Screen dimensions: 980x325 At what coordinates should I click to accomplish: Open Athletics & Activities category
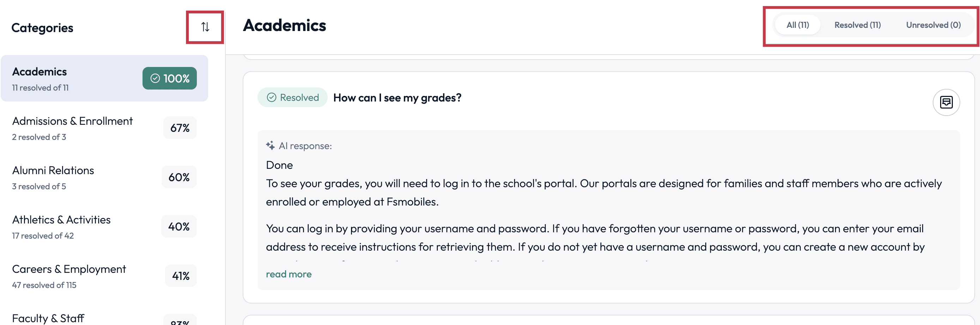pyautogui.click(x=104, y=227)
